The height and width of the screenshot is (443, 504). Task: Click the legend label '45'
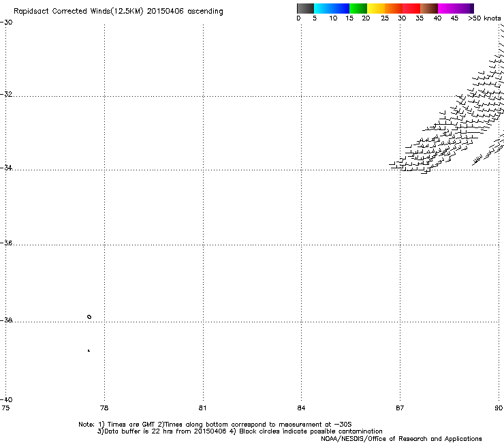click(x=454, y=18)
